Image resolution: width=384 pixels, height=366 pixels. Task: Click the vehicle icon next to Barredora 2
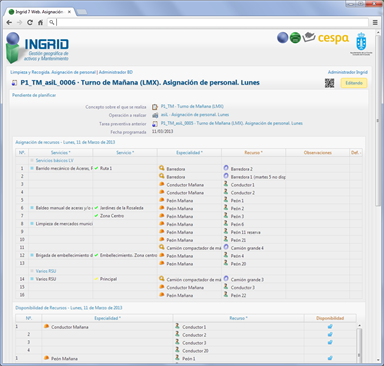(226, 168)
